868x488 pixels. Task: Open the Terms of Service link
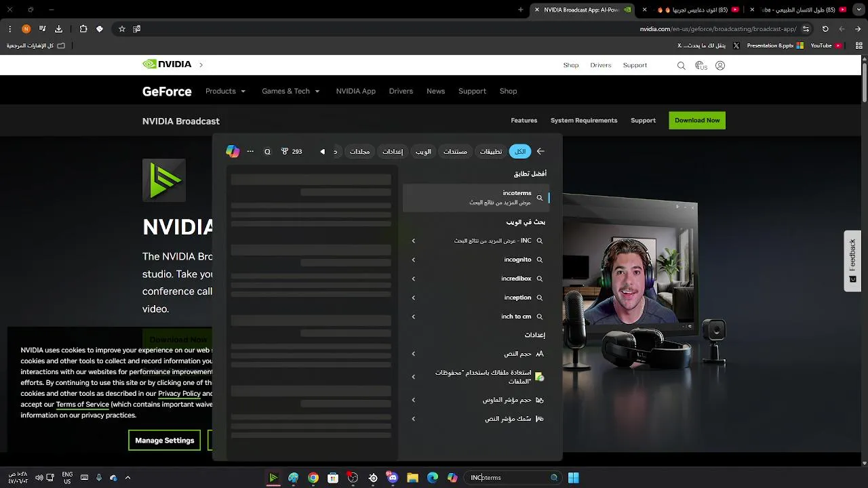tap(82, 405)
